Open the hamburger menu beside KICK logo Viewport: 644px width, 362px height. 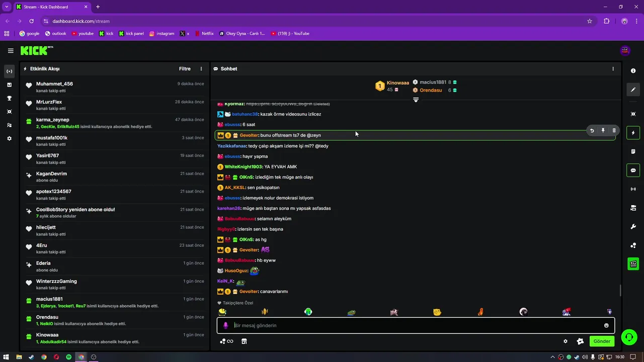11,51
